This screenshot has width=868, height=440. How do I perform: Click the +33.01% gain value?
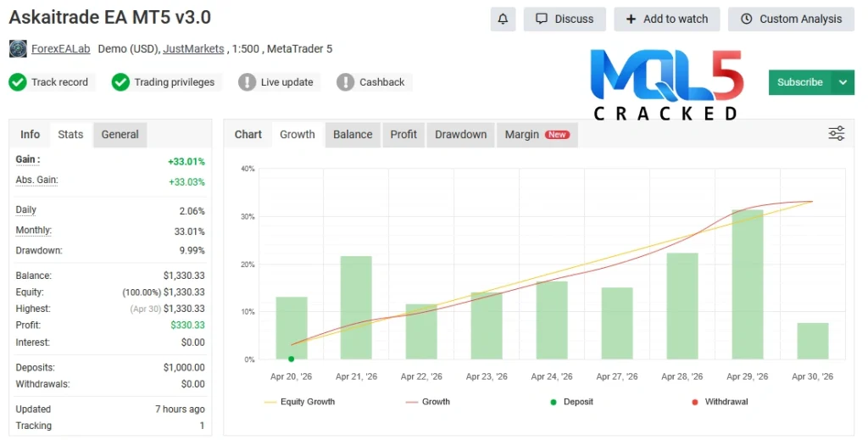[x=186, y=162]
